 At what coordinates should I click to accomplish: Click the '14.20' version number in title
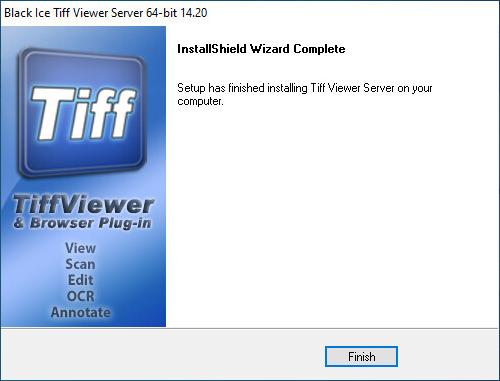194,13
